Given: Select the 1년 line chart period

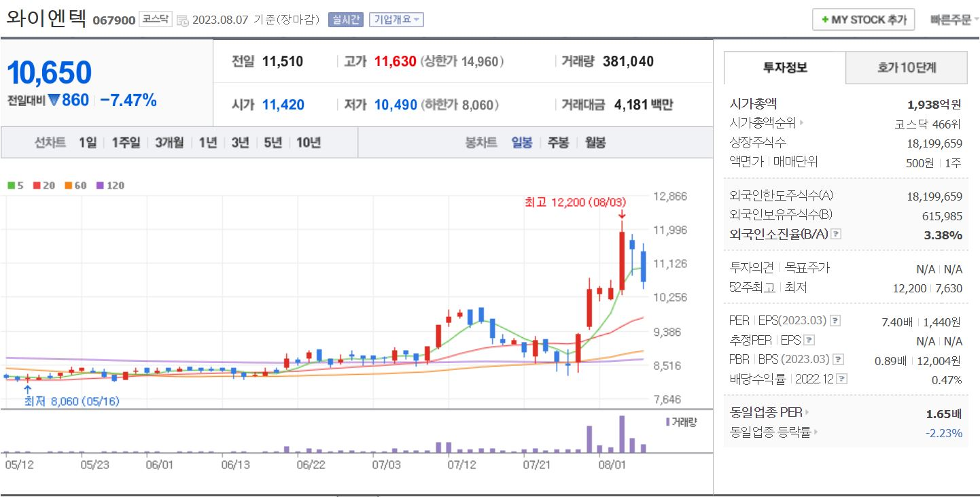Looking at the screenshot, I should click(x=208, y=143).
